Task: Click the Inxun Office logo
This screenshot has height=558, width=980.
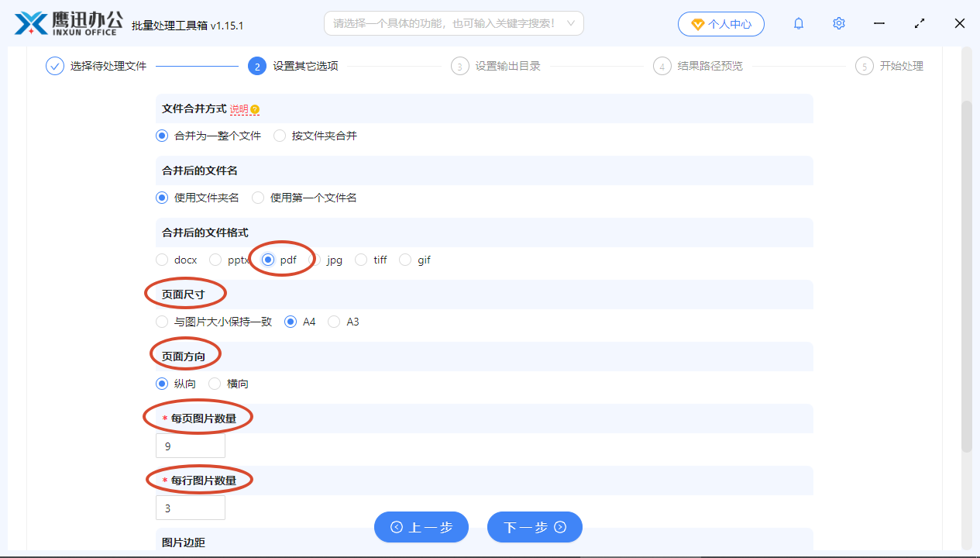Action: (68, 23)
